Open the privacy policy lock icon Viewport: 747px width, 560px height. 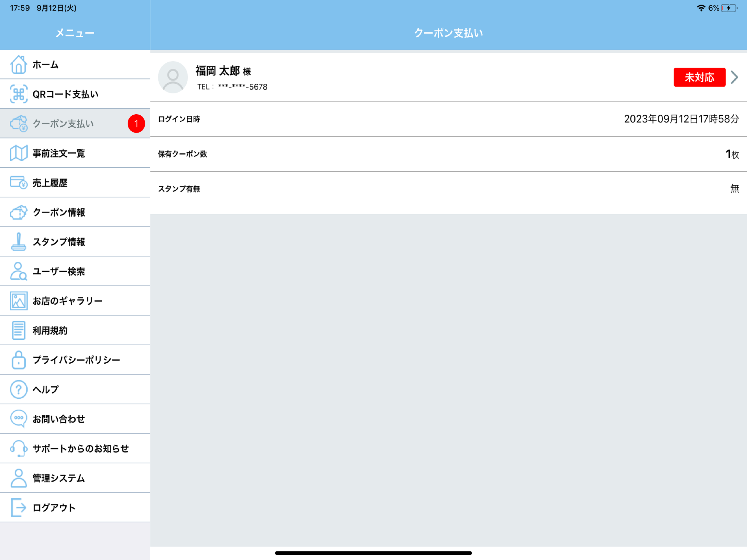click(x=19, y=360)
